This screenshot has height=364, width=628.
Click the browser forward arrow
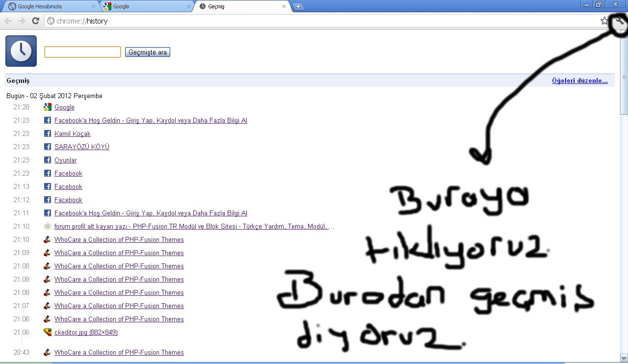22,21
